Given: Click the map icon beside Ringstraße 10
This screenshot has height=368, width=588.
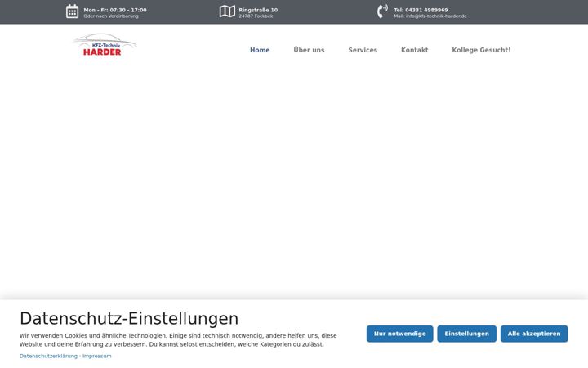Looking at the screenshot, I should pos(227,11).
